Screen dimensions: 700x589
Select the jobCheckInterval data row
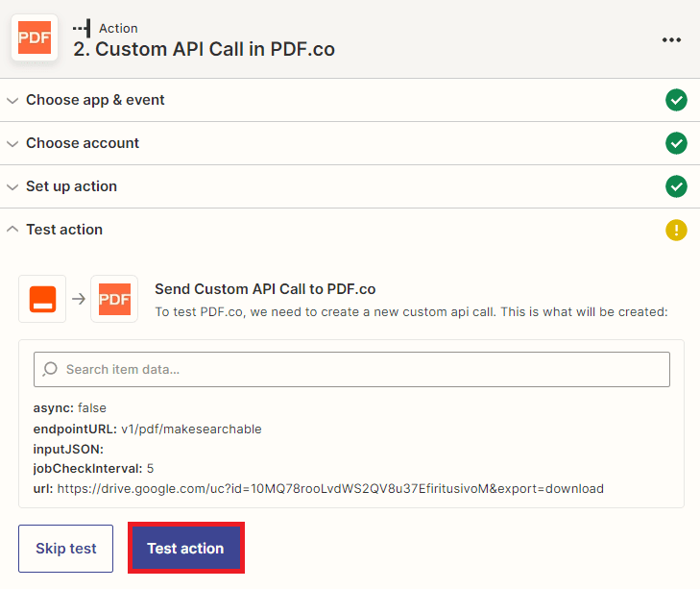[94, 468]
